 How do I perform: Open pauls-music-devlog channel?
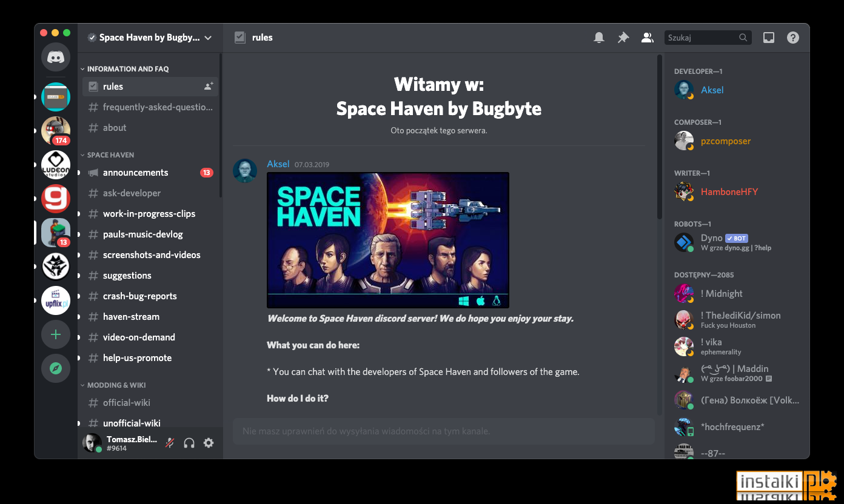(150, 234)
